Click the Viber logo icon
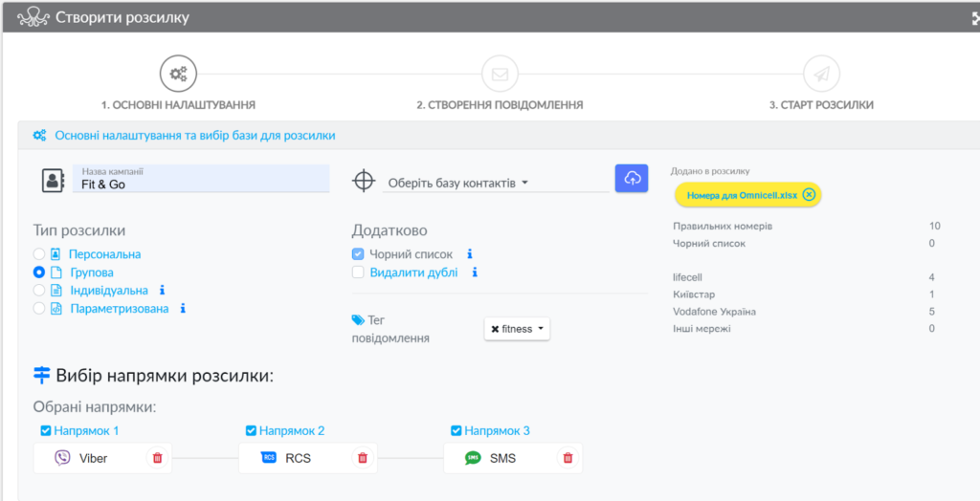Image resolution: width=980 pixels, height=501 pixels. point(62,458)
